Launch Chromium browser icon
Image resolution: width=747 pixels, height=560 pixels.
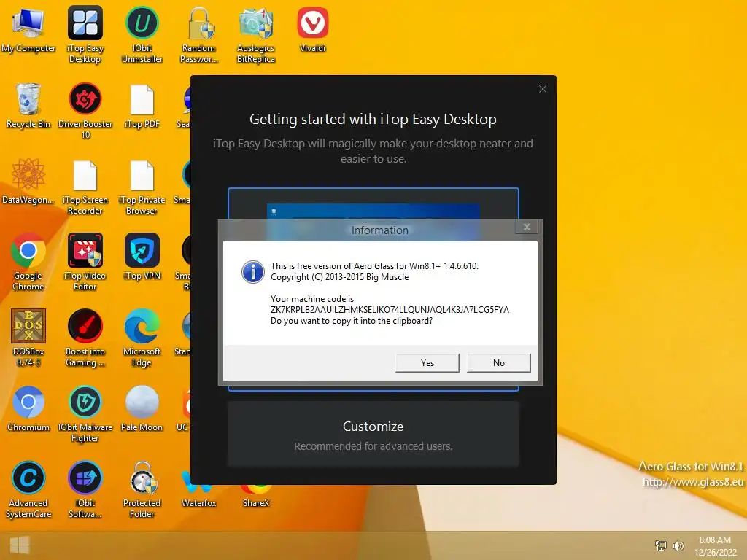click(x=28, y=408)
